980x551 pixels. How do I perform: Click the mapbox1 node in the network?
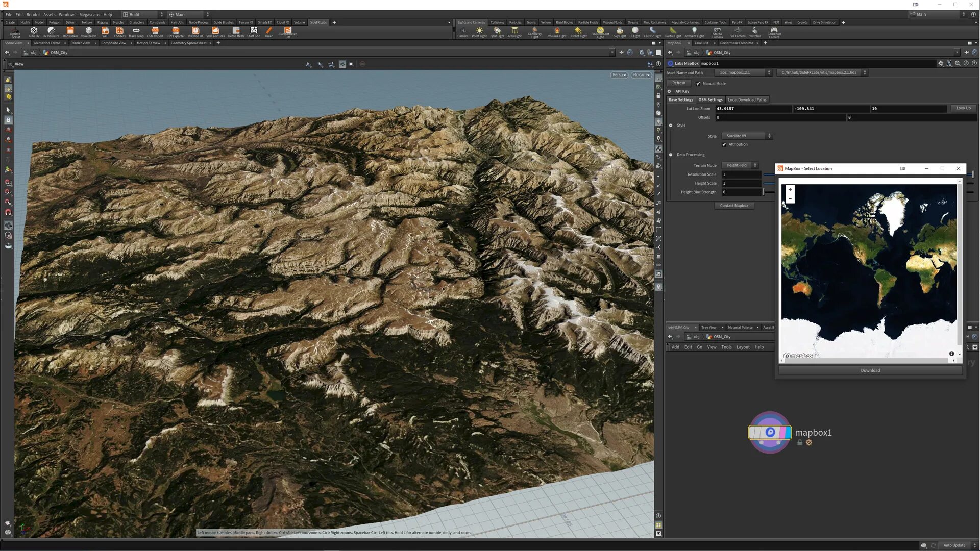770,433
